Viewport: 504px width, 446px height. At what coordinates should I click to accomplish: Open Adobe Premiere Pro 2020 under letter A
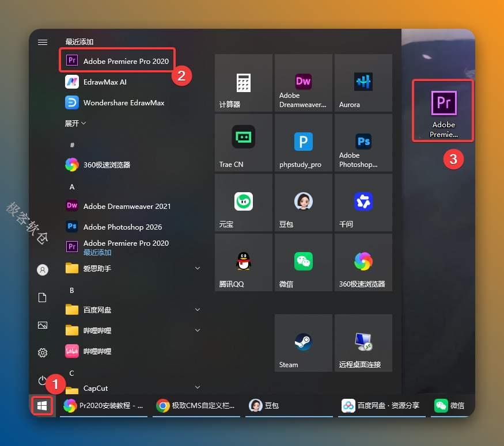(x=132, y=247)
